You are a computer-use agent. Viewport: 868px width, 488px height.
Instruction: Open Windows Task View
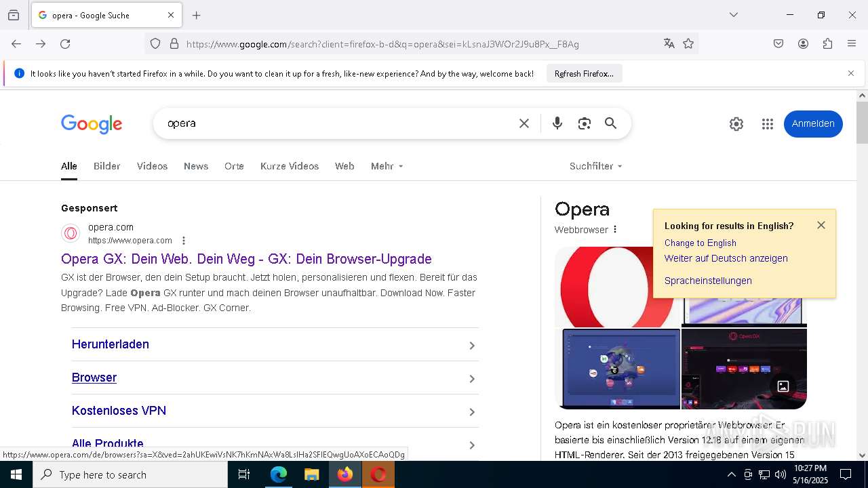click(244, 474)
